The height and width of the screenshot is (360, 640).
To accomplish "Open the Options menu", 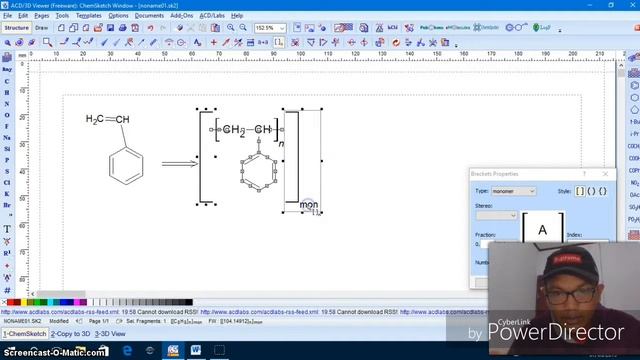I will [118, 16].
